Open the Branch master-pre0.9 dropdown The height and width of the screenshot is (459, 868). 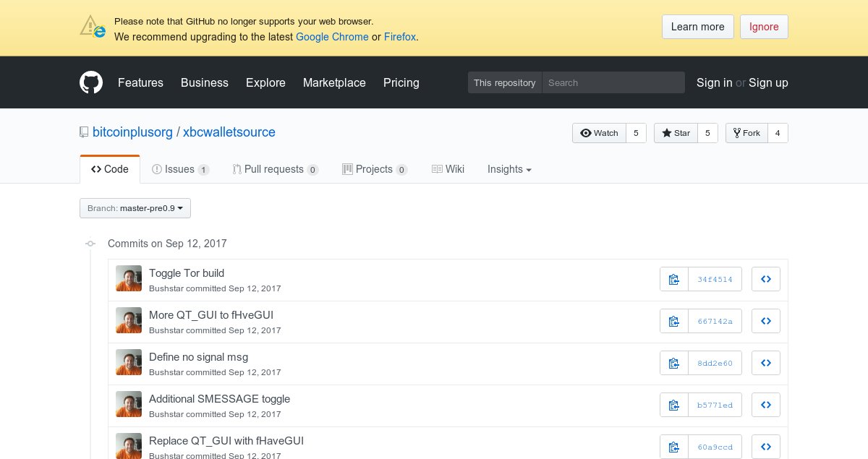(x=135, y=208)
